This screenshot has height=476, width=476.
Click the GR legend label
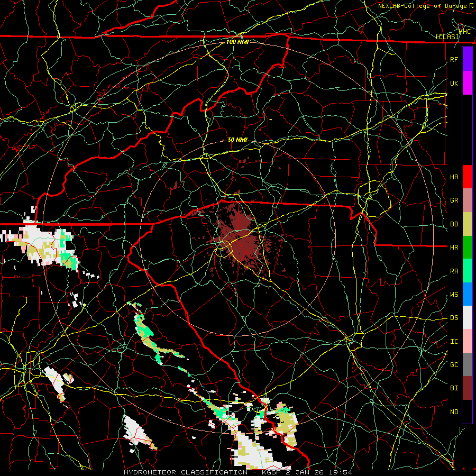pyautogui.click(x=454, y=200)
